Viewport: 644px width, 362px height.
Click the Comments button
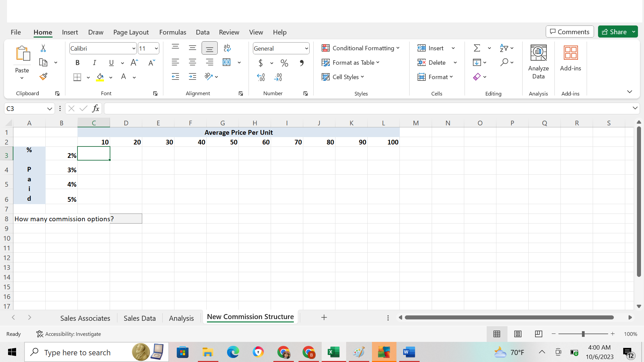tap(569, 32)
